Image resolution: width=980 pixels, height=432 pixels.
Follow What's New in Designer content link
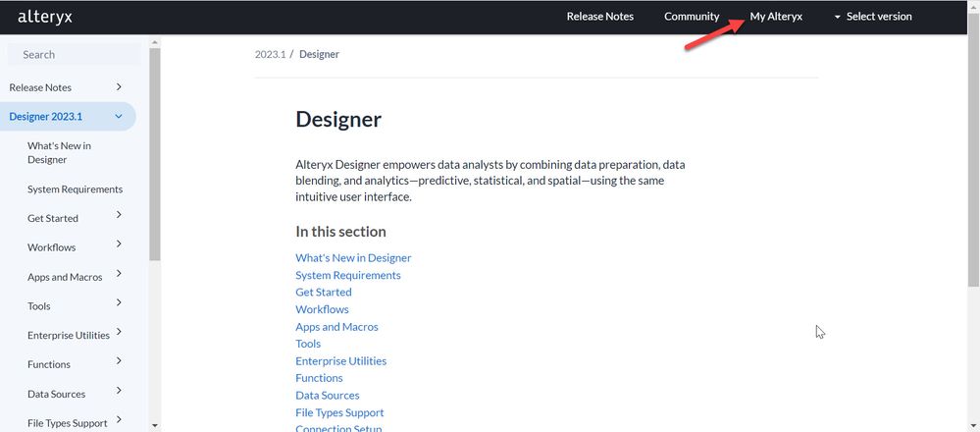pyautogui.click(x=353, y=257)
